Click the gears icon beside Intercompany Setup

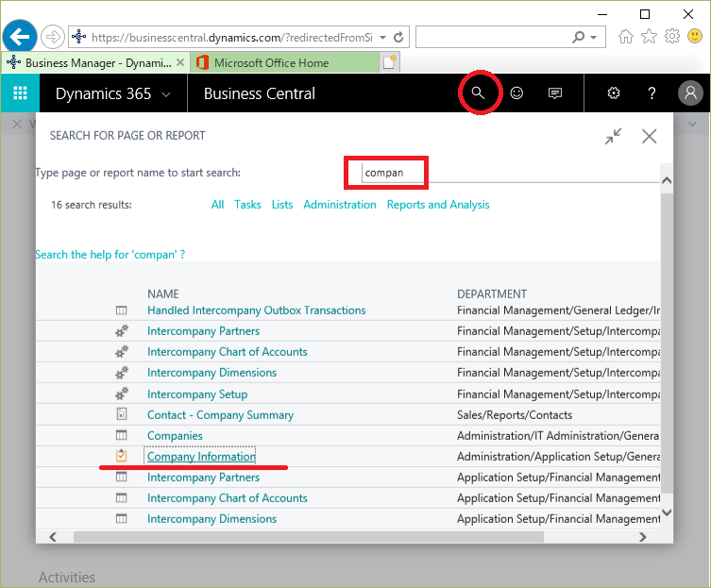pos(121,394)
